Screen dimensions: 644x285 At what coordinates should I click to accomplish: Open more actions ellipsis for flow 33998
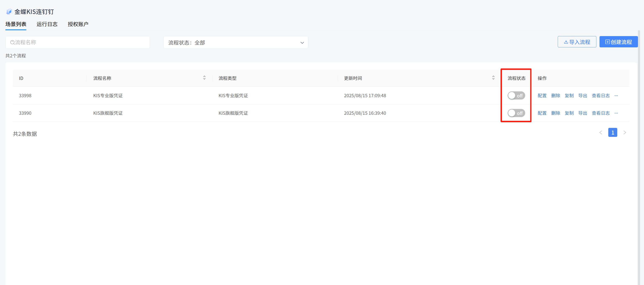point(616,96)
